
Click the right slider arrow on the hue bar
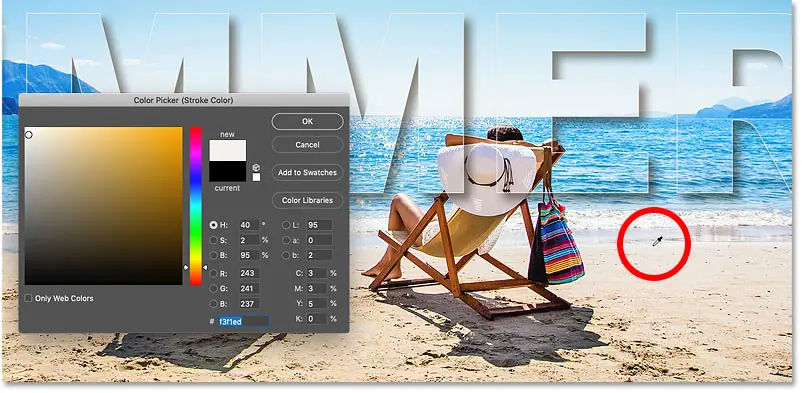coord(205,267)
